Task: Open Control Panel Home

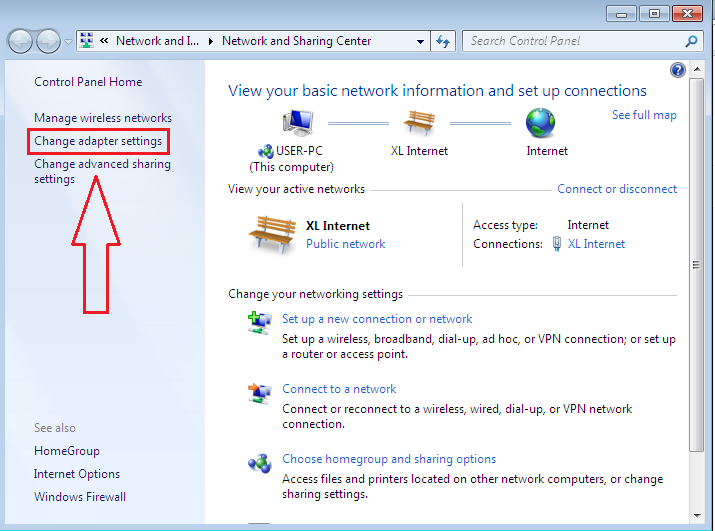Action: (x=88, y=82)
